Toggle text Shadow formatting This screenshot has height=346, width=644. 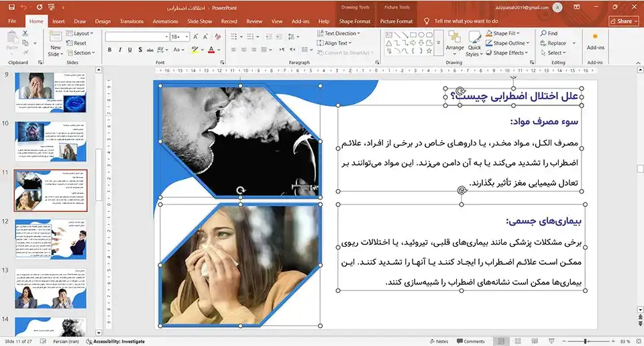tap(140, 50)
